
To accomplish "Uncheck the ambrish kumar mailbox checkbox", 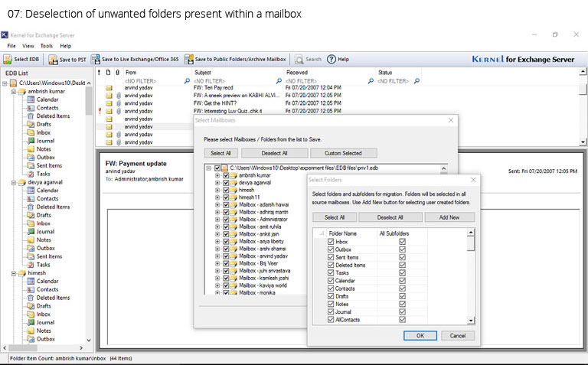I will [x=226, y=175].
